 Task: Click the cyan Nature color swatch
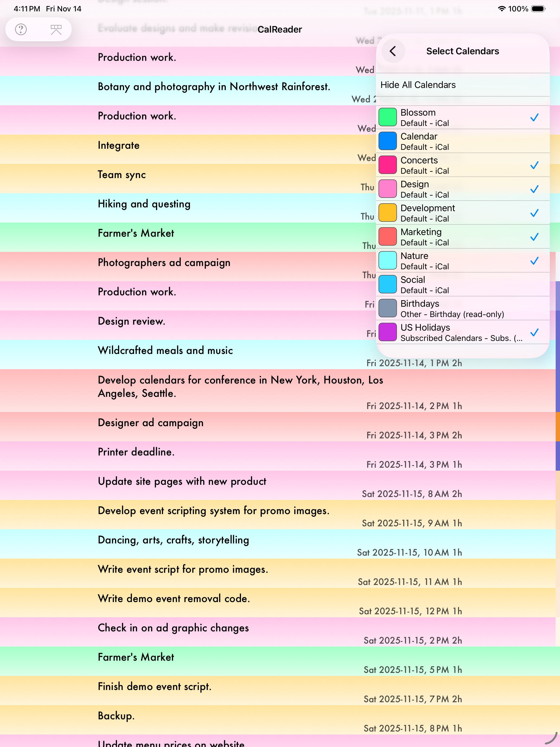click(x=387, y=260)
